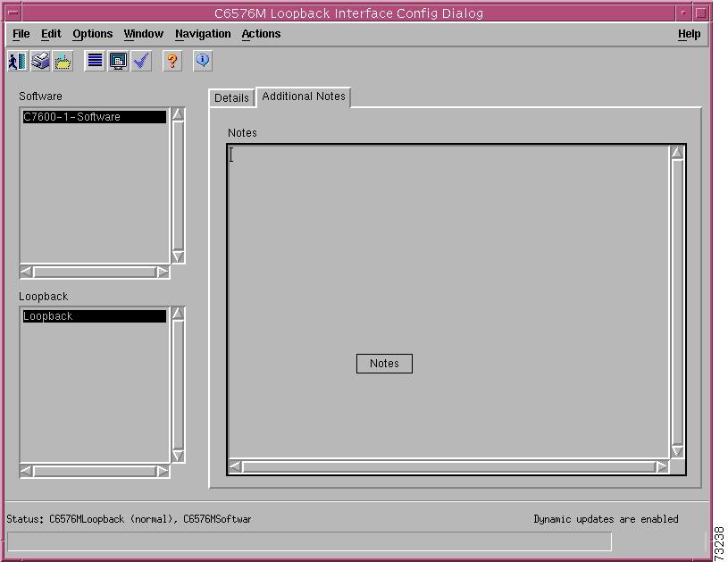Screen dimensions: 728x562
Task: Click Software list scroll up arrow
Action: (x=179, y=114)
